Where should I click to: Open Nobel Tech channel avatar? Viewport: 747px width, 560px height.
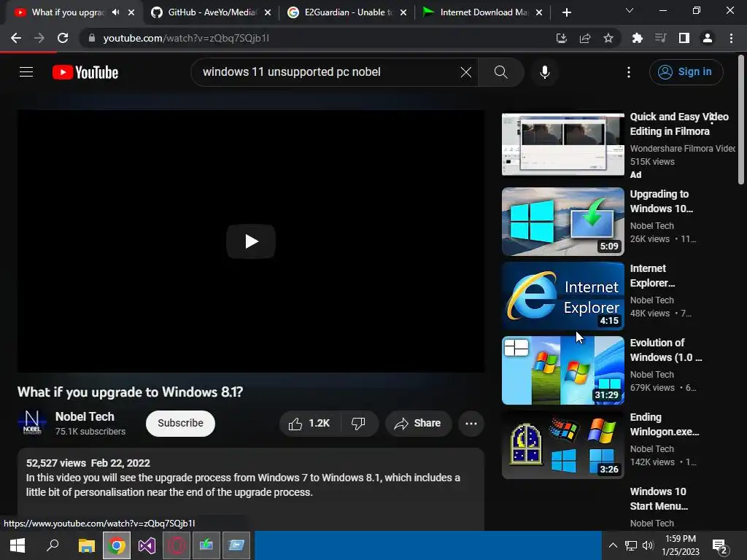pyautogui.click(x=32, y=424)
